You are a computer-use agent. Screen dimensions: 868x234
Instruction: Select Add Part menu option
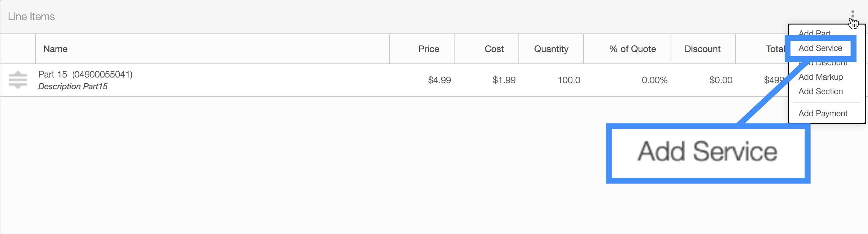coord(814,32)
